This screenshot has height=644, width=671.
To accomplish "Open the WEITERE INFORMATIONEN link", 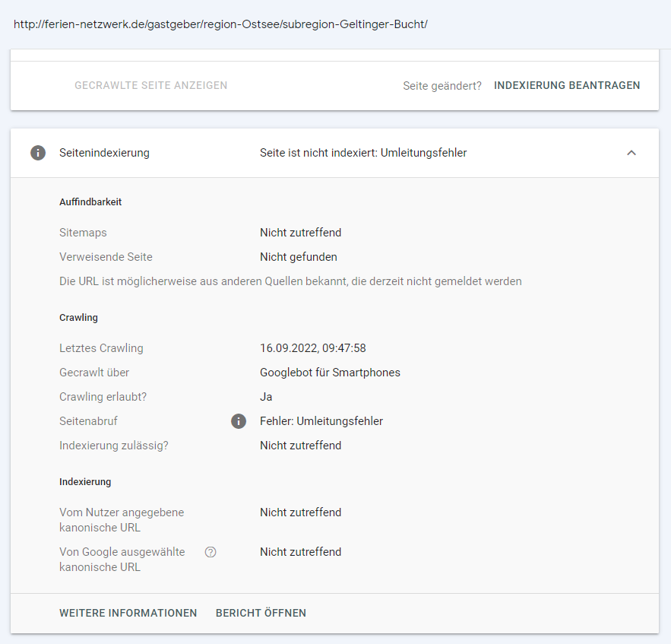I will (x=128, y=613).
